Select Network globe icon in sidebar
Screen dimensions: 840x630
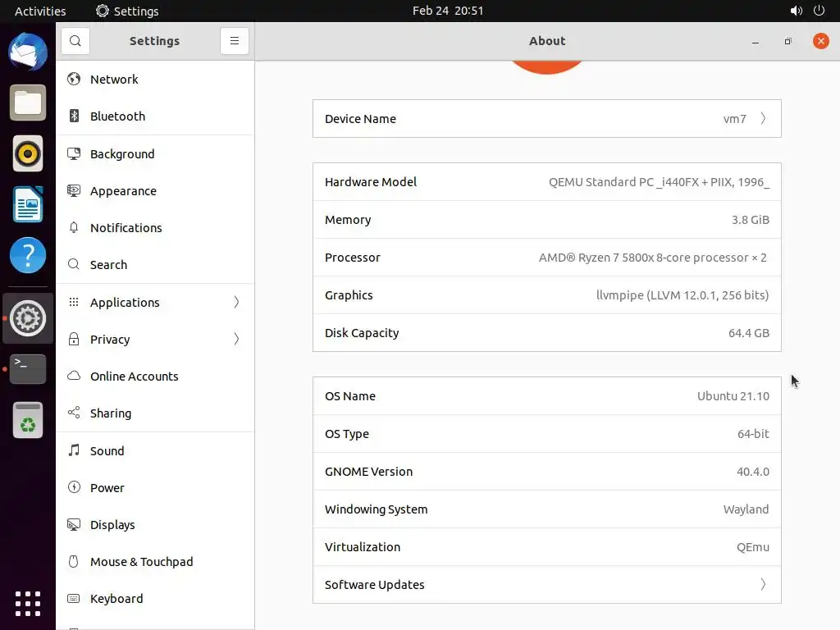74,80
